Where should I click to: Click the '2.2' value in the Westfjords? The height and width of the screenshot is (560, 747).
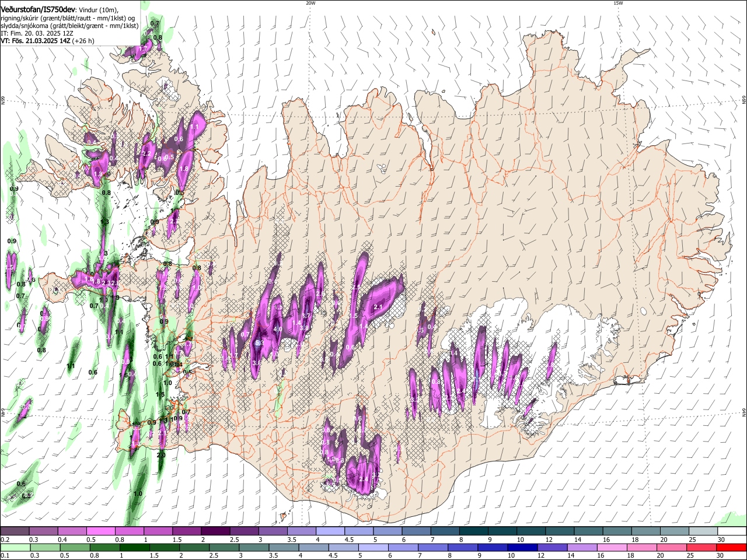[x=146, y=153]
